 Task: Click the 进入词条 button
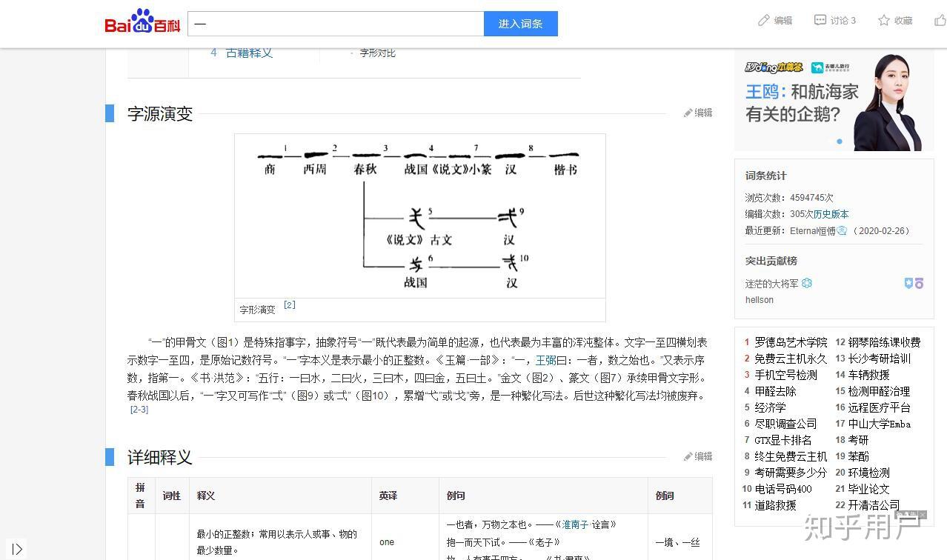point(520,24)
